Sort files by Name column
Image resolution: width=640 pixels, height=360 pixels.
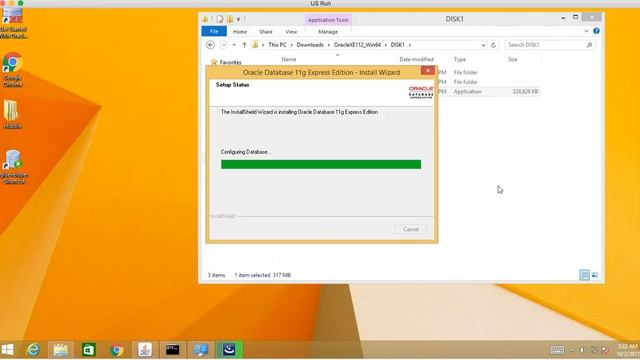tap(289, 59)
